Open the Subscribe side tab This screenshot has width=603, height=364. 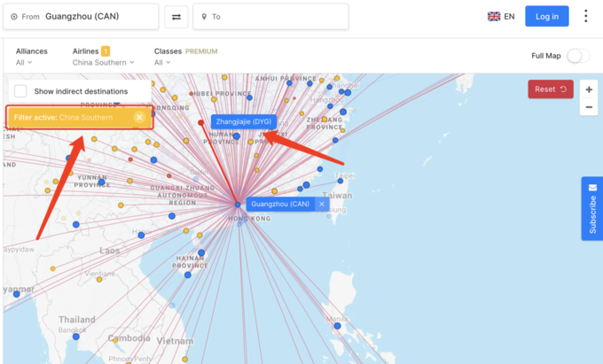(592, 208)
